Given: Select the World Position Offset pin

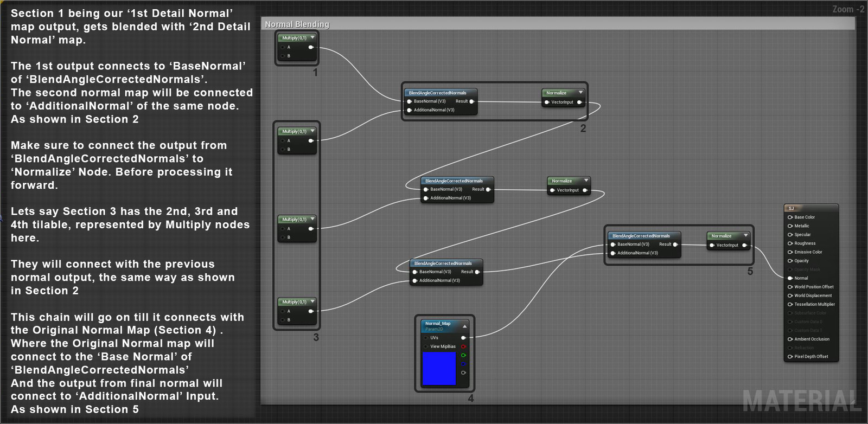Looking at the screenshot, I should (x=790, y=287).
